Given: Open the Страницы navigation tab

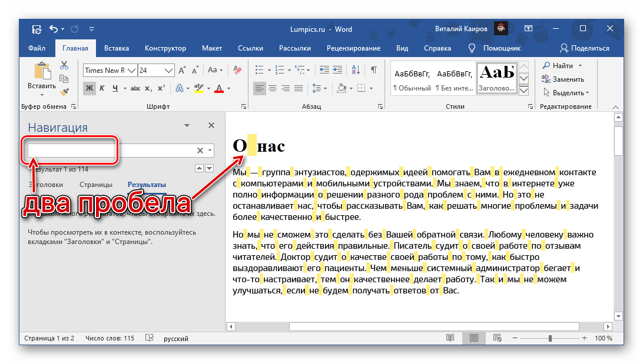Looking at the screenshot, I should click(x=96, y=185).
